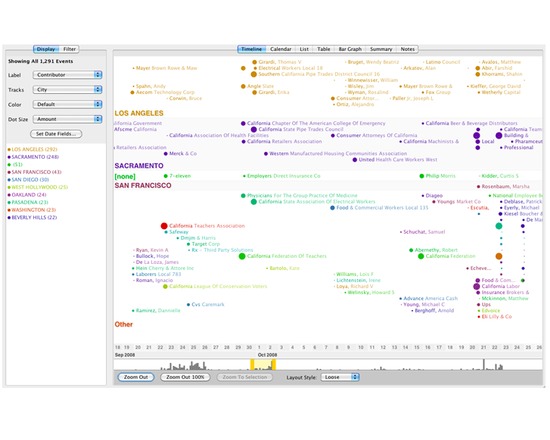The height and width of the screenshot is (440, 550).
Task: Select LOS ANGELES (292) in legend
Action: click(32, 149)
